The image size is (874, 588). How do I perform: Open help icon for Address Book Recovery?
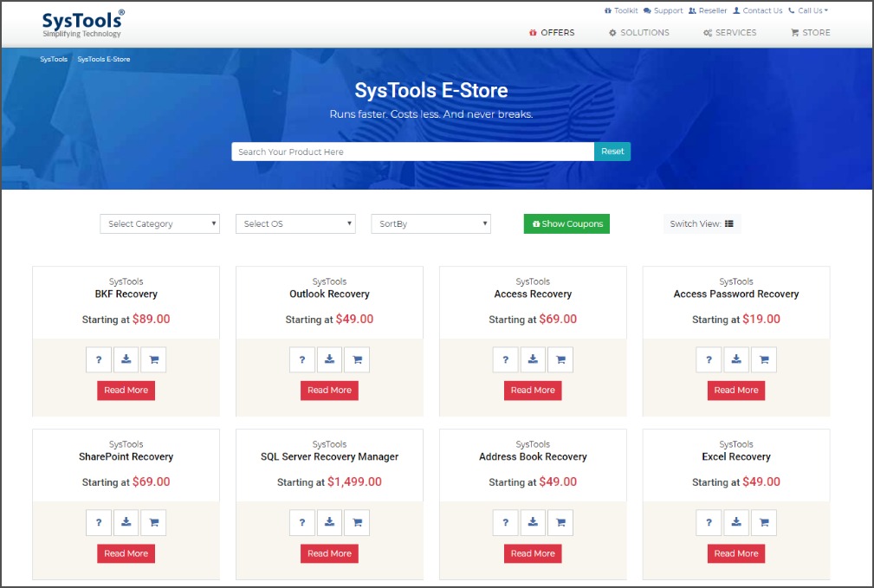(x=506, y=523)
